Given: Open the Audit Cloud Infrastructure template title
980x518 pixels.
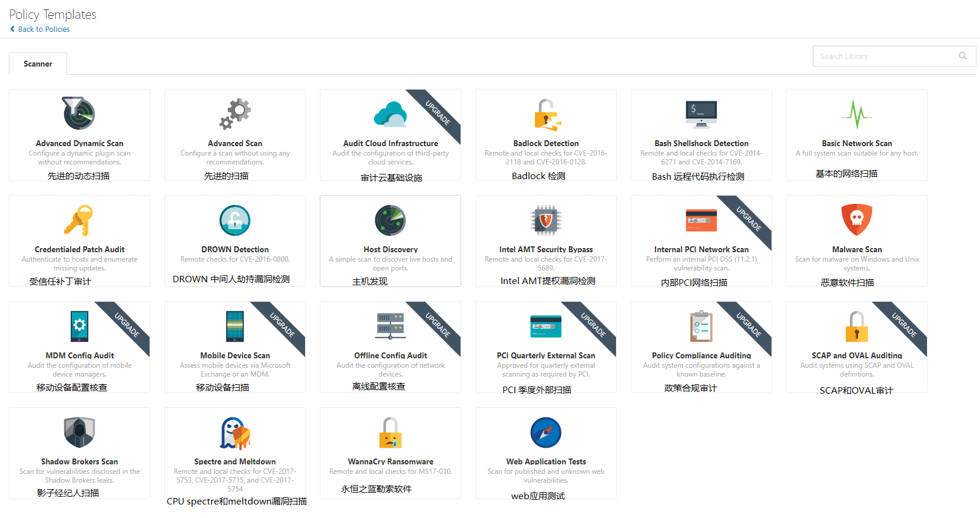Looking at the screenshot, I should coord(390,143).
